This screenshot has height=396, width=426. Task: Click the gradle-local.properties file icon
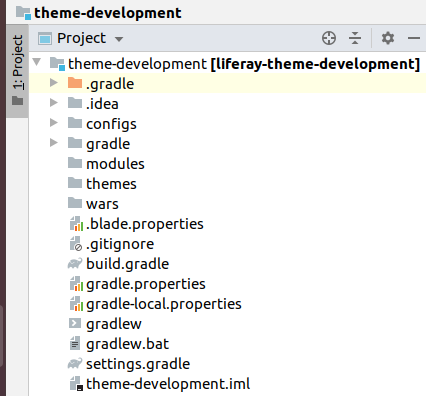point(76,303)
